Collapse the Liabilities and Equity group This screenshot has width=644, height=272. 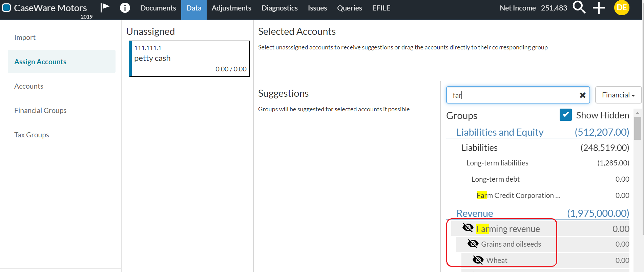(500, 132)
